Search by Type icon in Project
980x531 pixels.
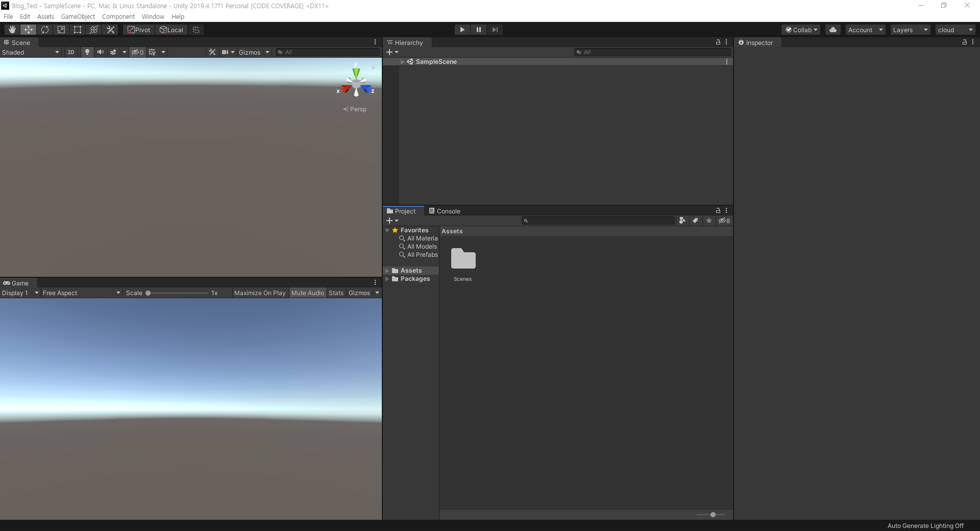682,221
